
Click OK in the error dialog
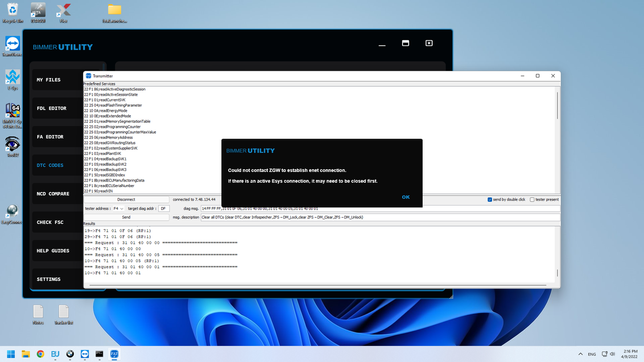pyautogui.click(x=406, y=197)
